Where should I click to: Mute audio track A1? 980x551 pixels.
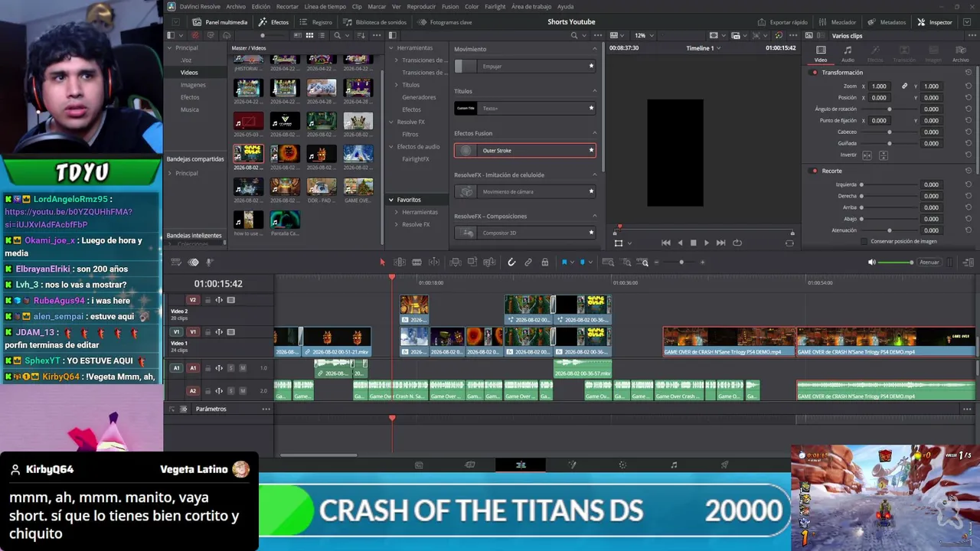(243, 368)
